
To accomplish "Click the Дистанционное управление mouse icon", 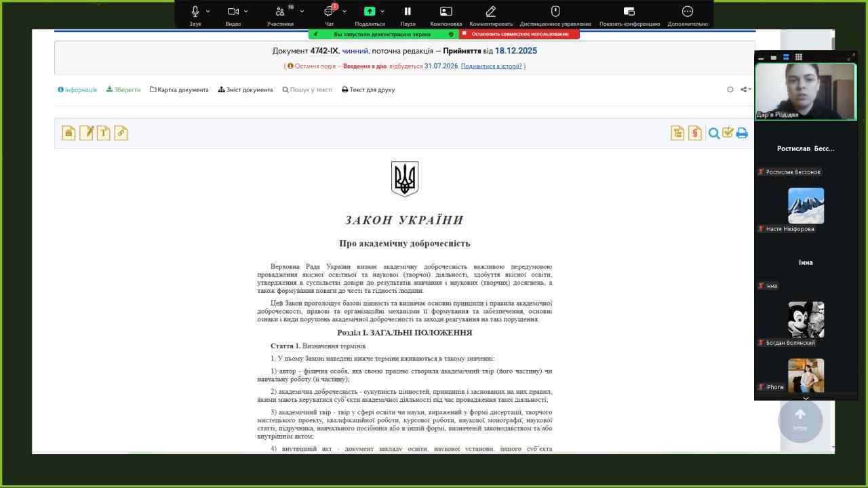I will [555, 12].
